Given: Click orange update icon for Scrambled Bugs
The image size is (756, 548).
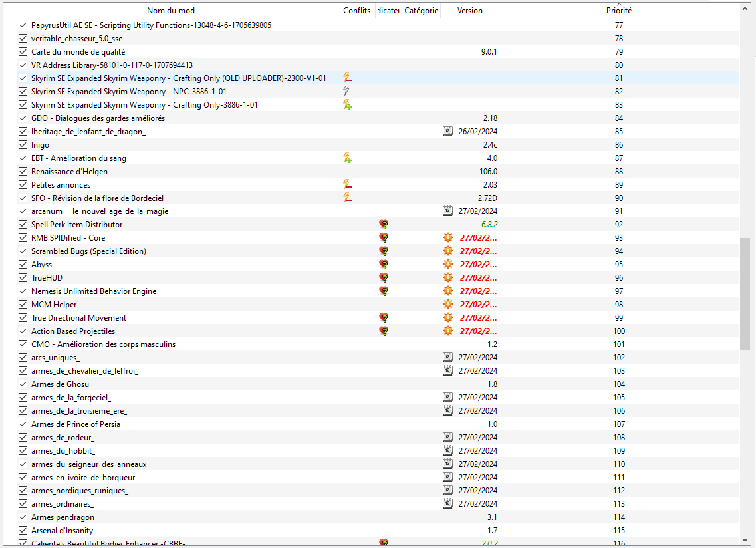Looking at the screenshot, I should 448,251.
